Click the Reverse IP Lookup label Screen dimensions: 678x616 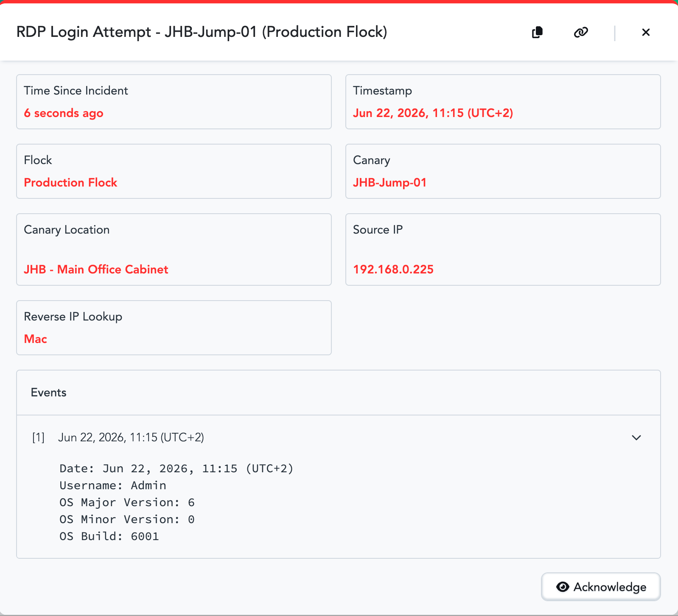[73, 317]
